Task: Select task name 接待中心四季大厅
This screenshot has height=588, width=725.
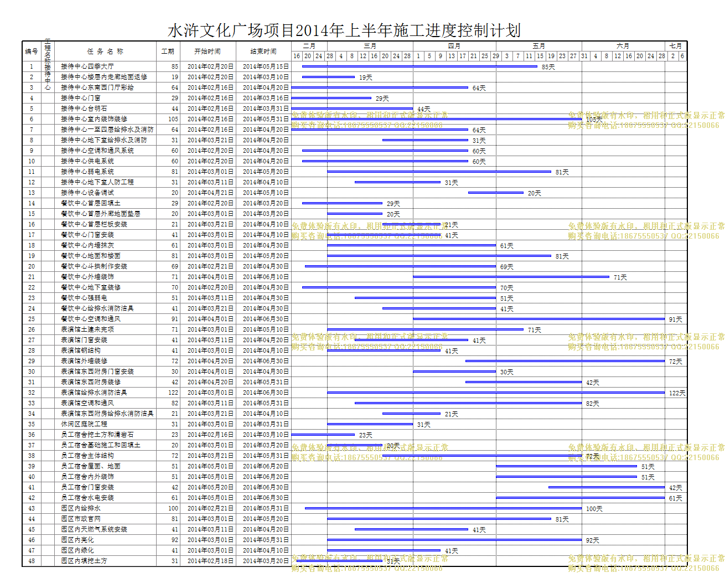Action: pyautogui.click(x=87, y=66)
